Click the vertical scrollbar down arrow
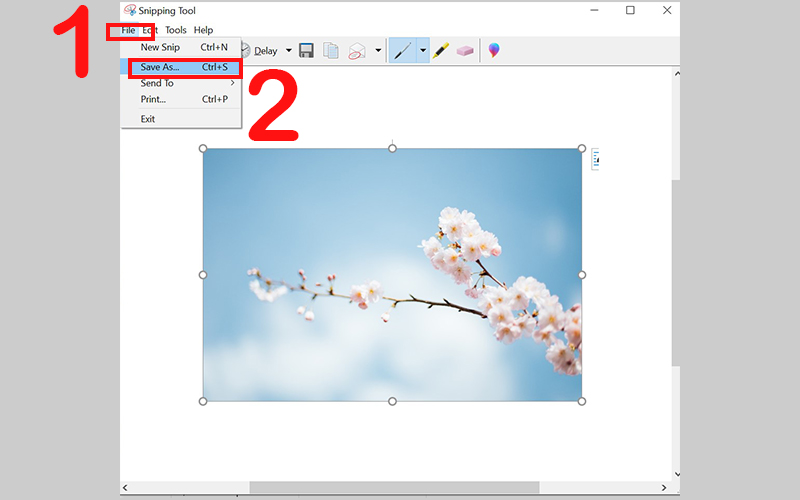 tap(677, 474)
